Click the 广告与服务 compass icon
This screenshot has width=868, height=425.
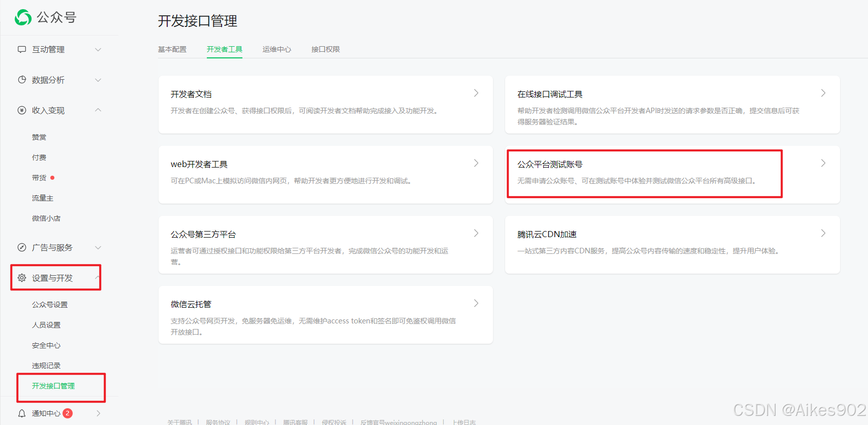pyautogui.click(x=22, y=247)
